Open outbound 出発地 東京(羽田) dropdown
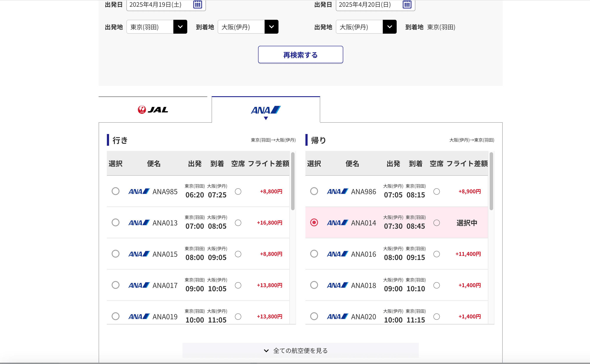This screenshot has width=590, height=364. (180, 27)
